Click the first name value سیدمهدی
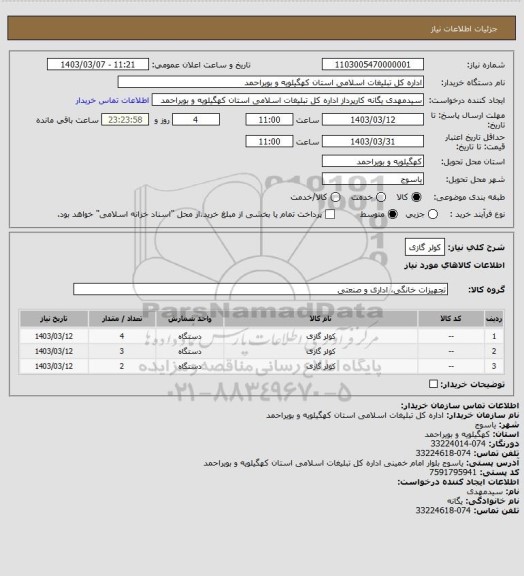The image size is (524, 576). pyautogui.click(x=484, y=492)
